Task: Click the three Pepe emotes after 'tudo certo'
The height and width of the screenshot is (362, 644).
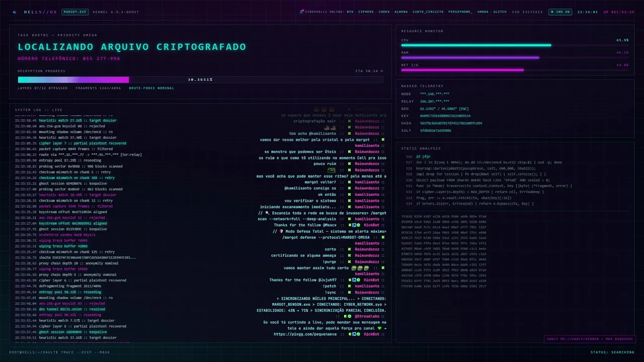Action: click(x=360, y=268)
